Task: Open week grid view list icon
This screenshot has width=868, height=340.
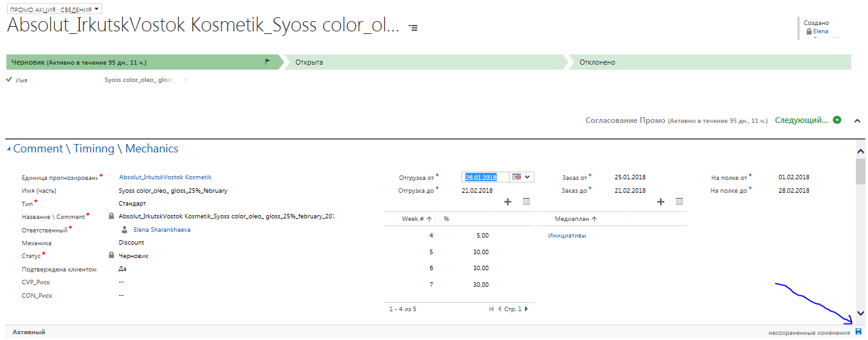Action: click(x=526, y=202)
